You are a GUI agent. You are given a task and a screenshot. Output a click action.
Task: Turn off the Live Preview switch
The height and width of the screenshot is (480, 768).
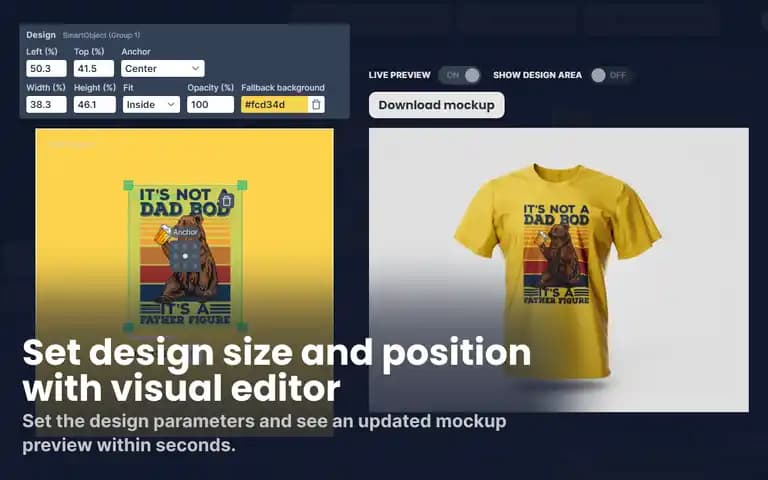click(459, 75)
